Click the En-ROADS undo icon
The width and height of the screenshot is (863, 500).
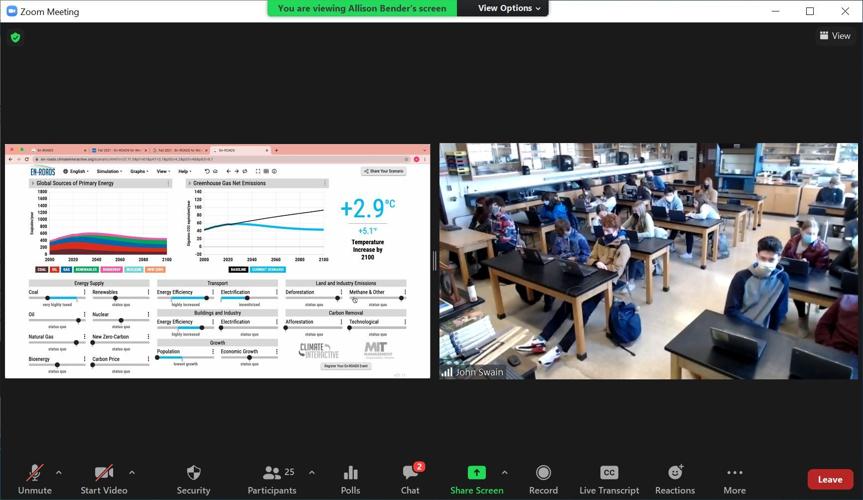click(207, 171)
